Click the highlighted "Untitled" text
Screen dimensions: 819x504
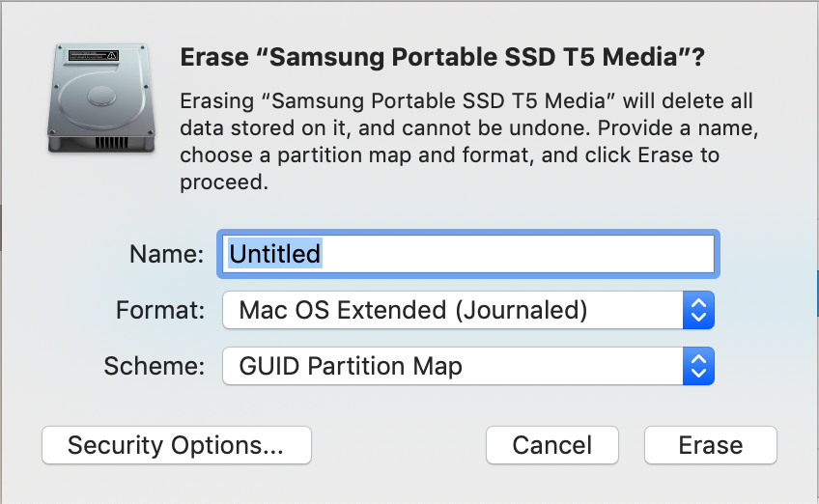[274, 254]
